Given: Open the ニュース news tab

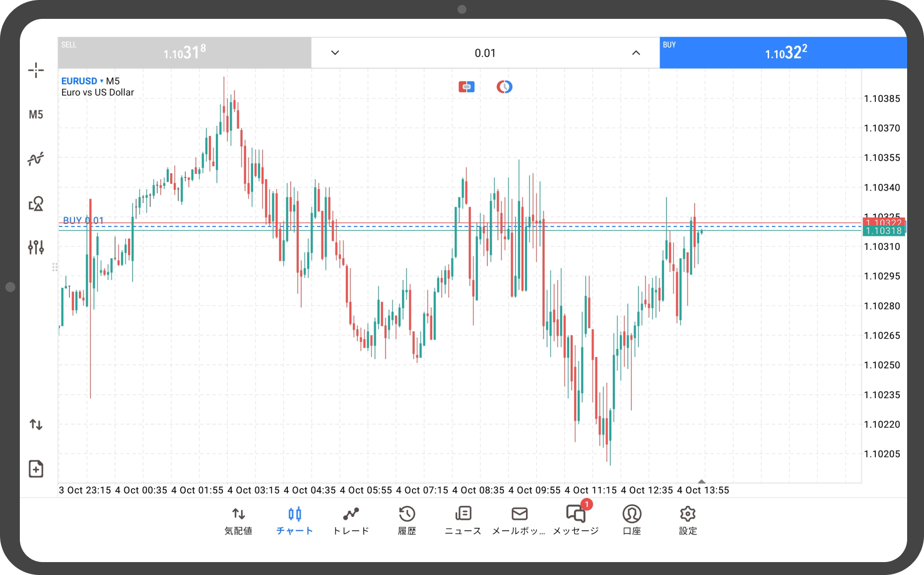Looking at the screenshot, I should point(463,521).
